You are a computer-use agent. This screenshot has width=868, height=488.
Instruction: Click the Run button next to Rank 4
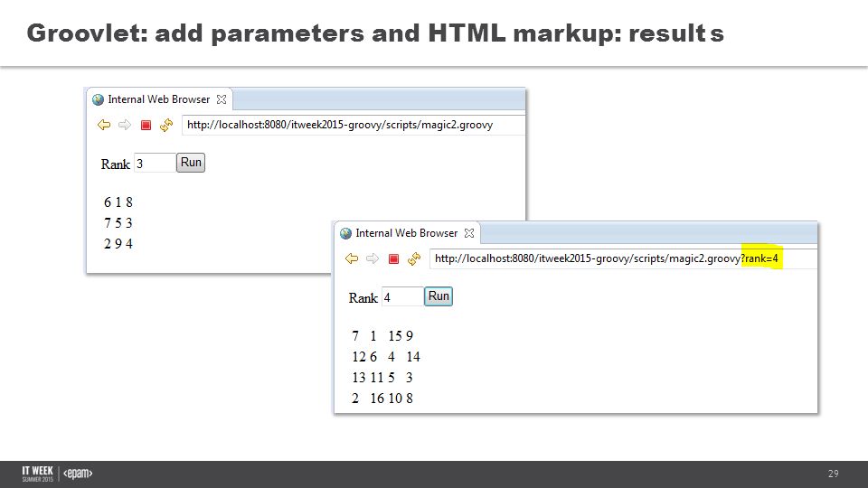(x=439, y=296)
